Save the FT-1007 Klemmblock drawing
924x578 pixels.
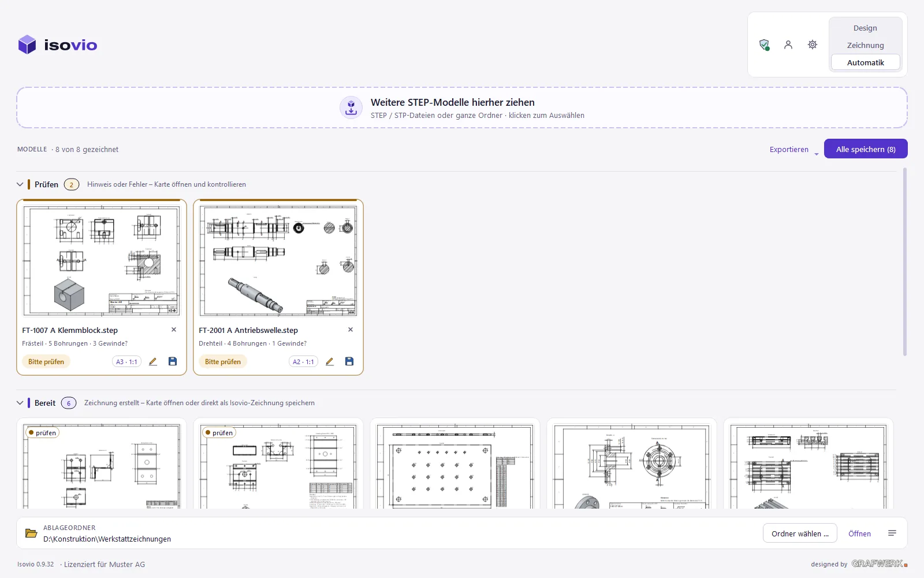(173, 361)
